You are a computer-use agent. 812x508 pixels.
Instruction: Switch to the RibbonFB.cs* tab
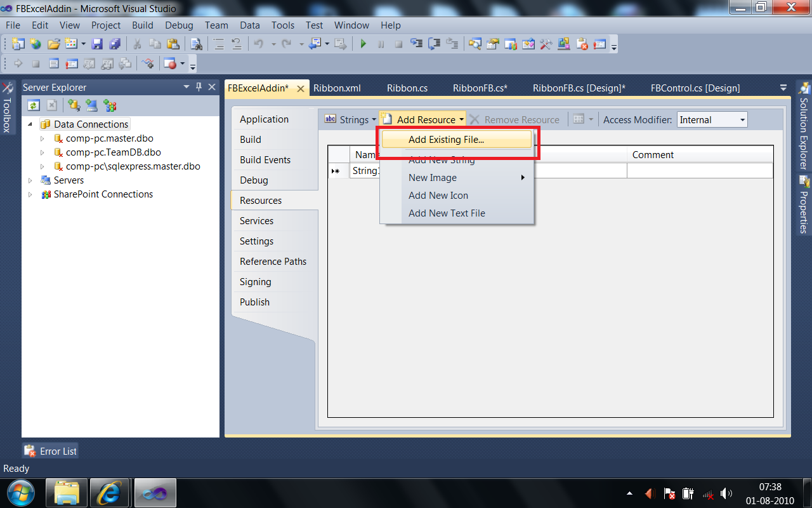480,88
